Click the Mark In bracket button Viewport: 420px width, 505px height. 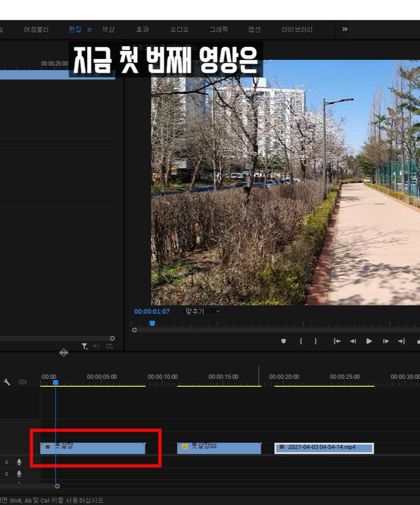(301, 341)
